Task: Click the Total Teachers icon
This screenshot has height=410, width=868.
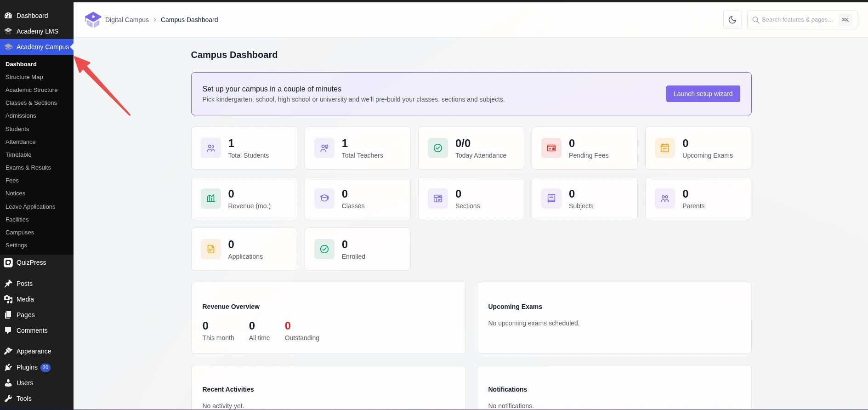Action: pyautogui.click(x=324, y=148)
